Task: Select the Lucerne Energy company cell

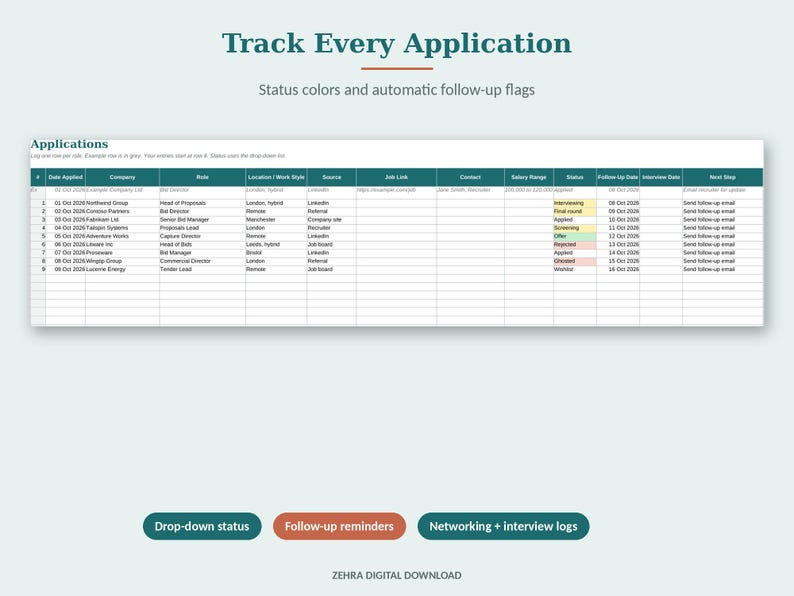Action: click(x=123, y=269)
